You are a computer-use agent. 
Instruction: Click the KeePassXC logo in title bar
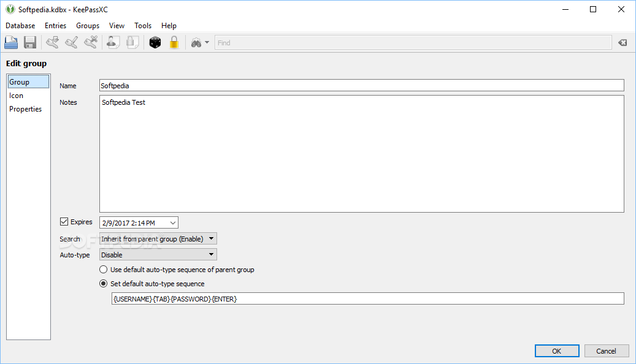(10, 9)
